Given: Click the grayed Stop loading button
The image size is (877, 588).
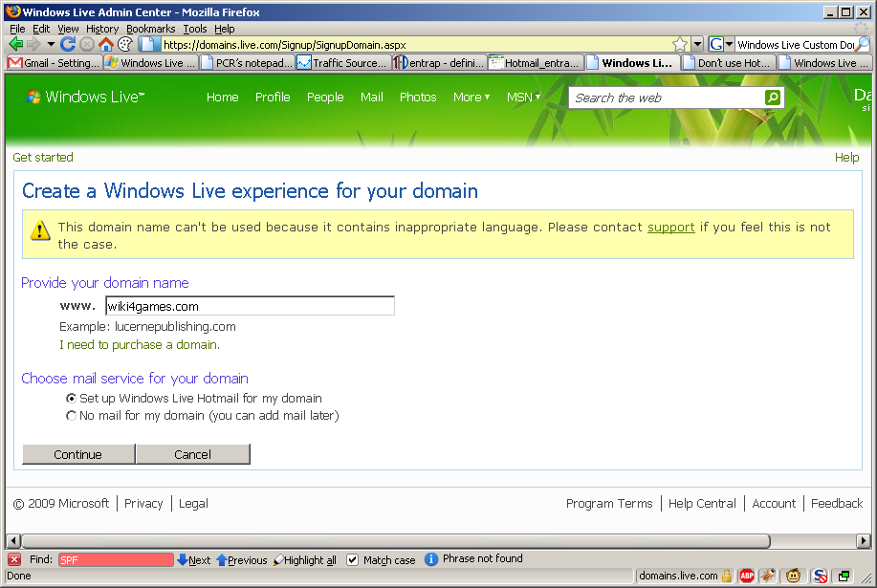Looking at the screenshot, I should click(x=87, y=44).
